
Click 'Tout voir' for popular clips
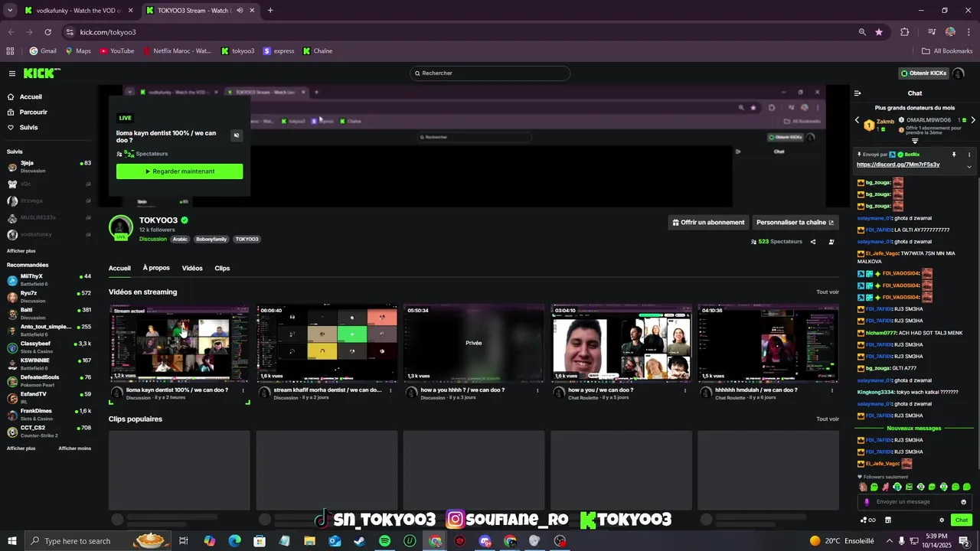point(828,419)
